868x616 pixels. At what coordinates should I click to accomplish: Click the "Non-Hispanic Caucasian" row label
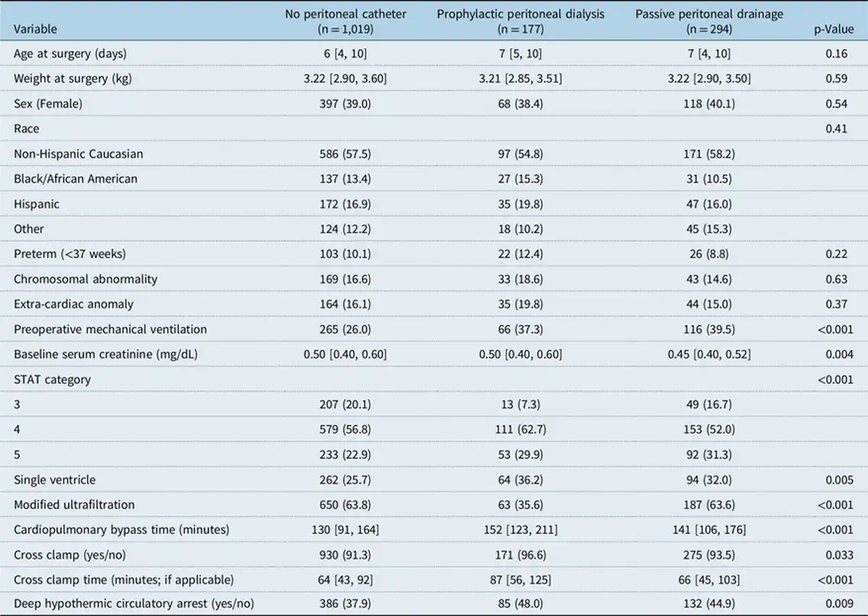tap(78, 153)
